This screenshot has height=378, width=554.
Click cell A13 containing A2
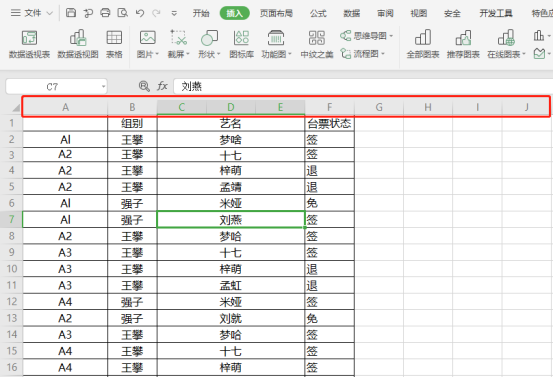pos(65,318)
